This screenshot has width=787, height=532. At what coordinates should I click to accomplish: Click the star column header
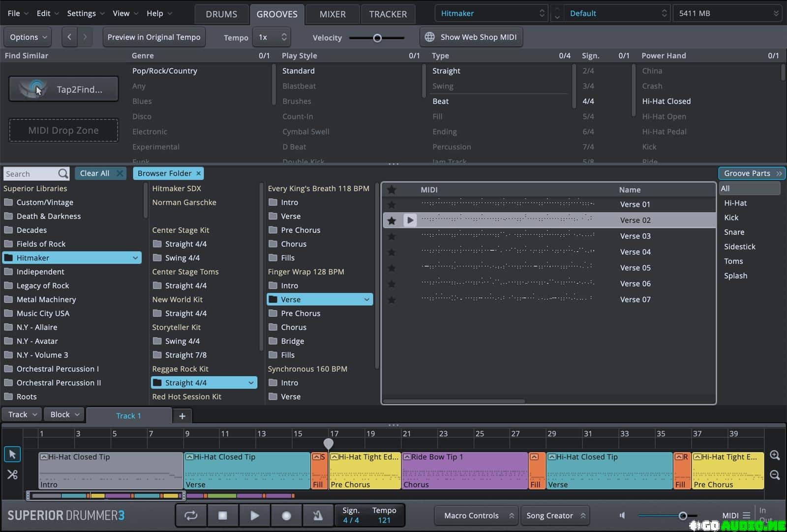392,189
